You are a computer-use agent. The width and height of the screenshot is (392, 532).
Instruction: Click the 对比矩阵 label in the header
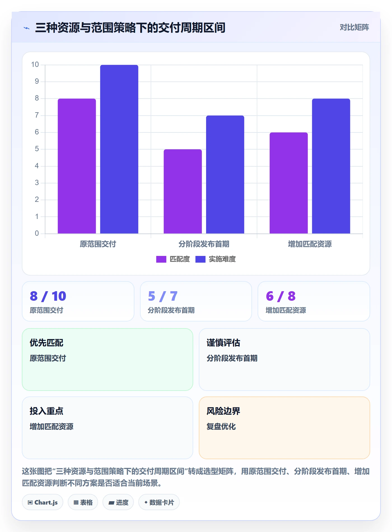[354, 27]
